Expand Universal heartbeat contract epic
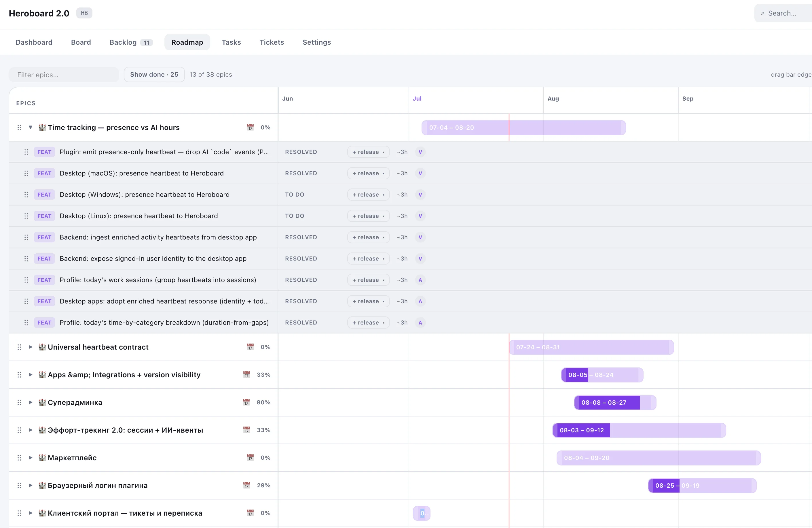The width and height of the screenshot is (812, 528). [30, 347]
